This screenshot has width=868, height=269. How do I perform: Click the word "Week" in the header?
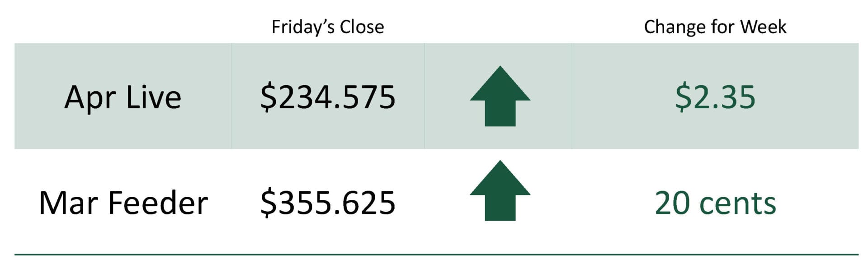(x=763, y=27)
